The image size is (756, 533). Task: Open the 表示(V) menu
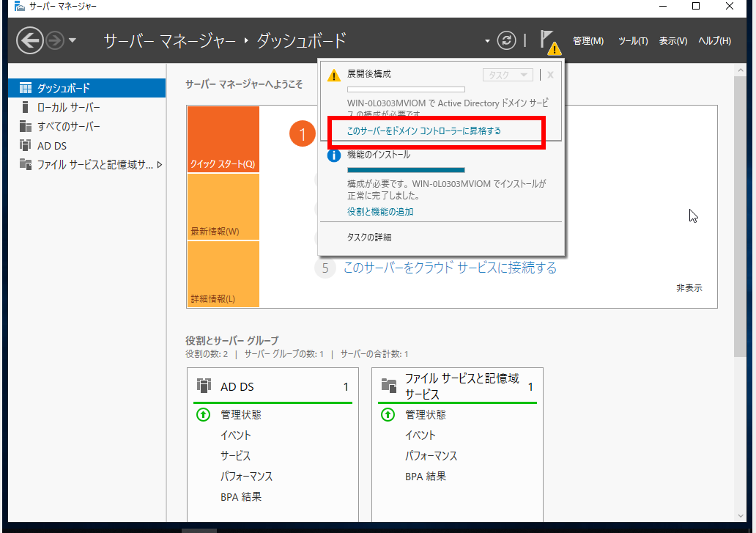click(672, 41)
